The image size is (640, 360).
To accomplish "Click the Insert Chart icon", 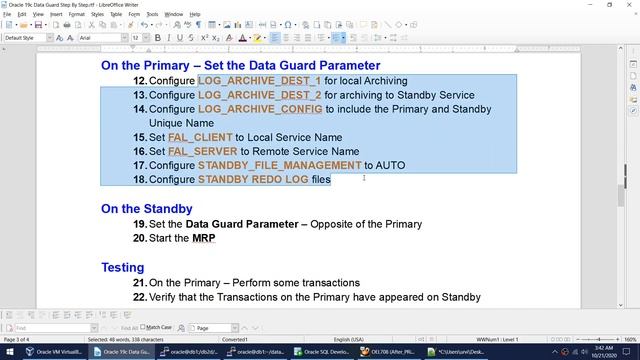I will (238, 25).
